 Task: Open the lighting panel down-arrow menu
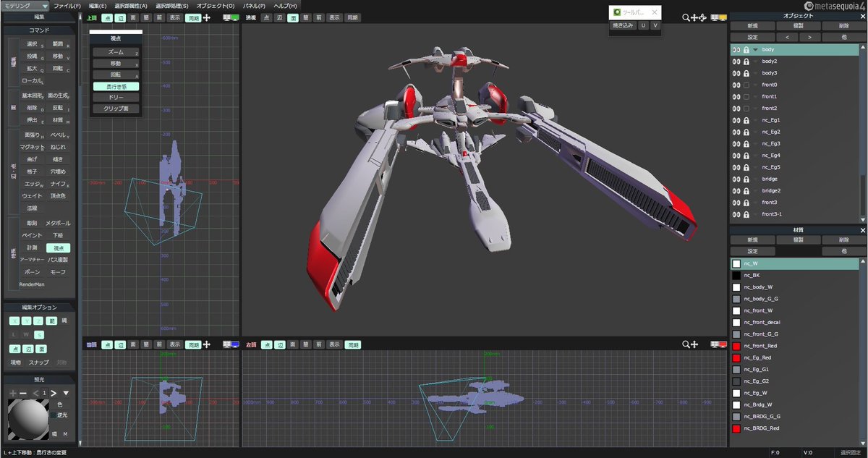click(66, 393)
